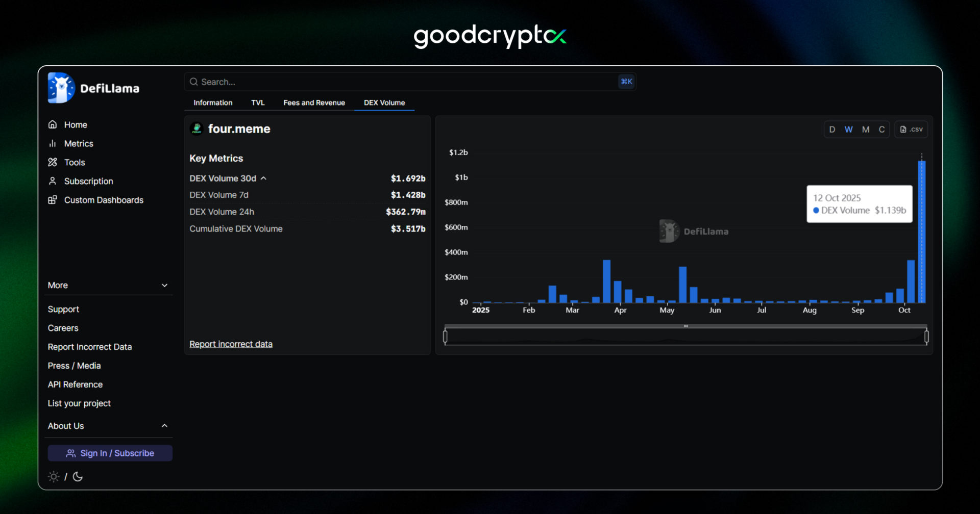Collapse the DEX Volume 30d metric
The height and width of the screenshot is (514, 980).
pyautogui.click(x=264, y=178)
